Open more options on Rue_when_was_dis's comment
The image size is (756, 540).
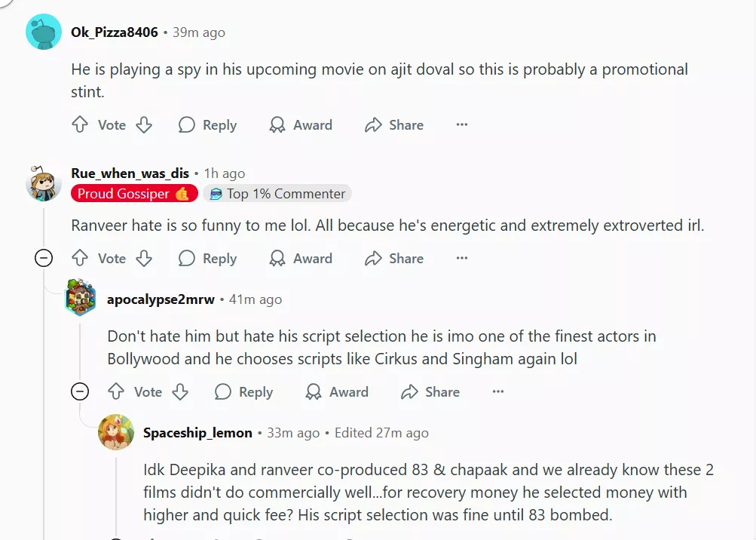pyautogui.click(x=462, y=259)
